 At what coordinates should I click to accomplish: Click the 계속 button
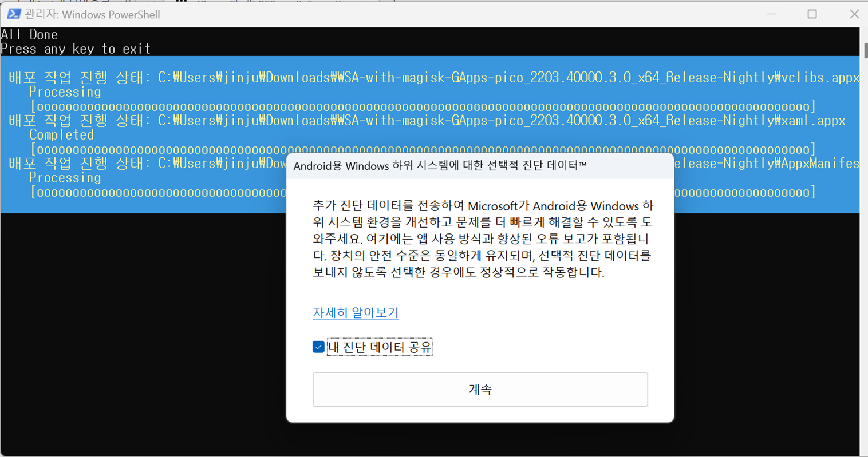(x=480, y=389)
